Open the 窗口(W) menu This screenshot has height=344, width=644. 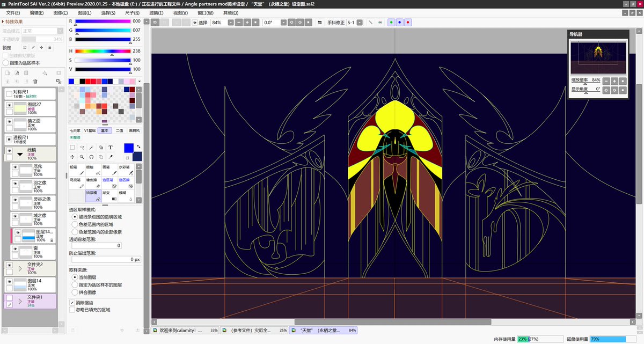[206, 12]
